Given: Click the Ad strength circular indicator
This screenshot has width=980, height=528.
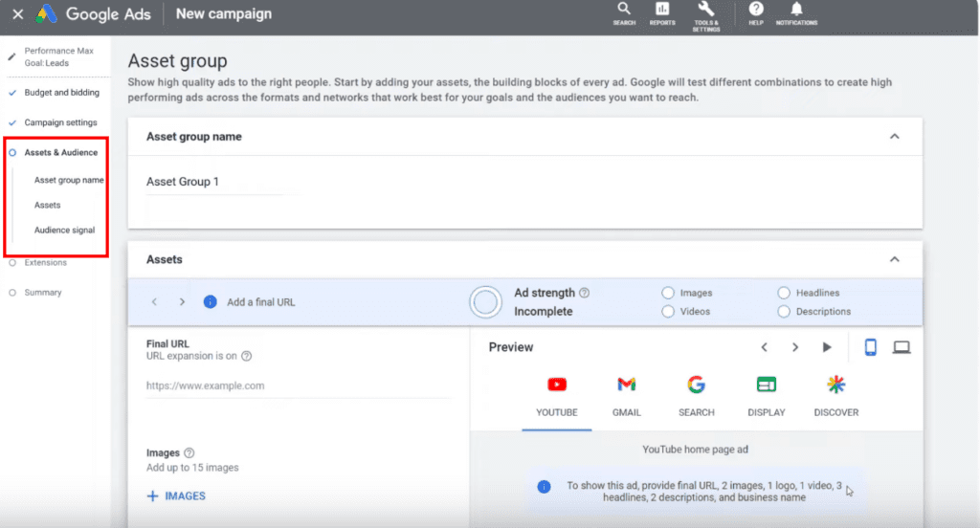Looking at the screenshot, I should (485, 302).
